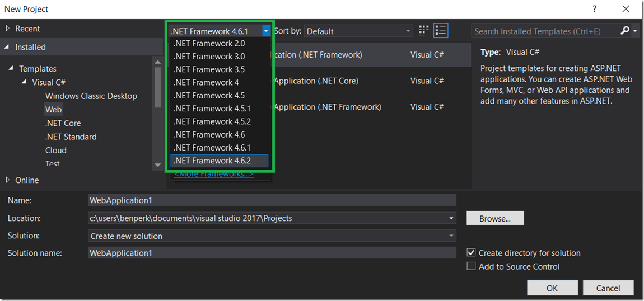The width and height of the screenshot is (644, 301).
Task: Open the Sort by Default dropdown
Action: click(358, 31)
